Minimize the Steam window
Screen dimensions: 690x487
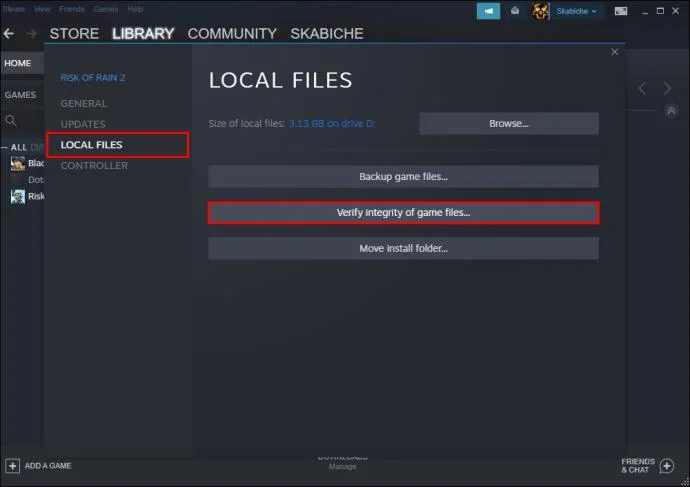(645, 11)
